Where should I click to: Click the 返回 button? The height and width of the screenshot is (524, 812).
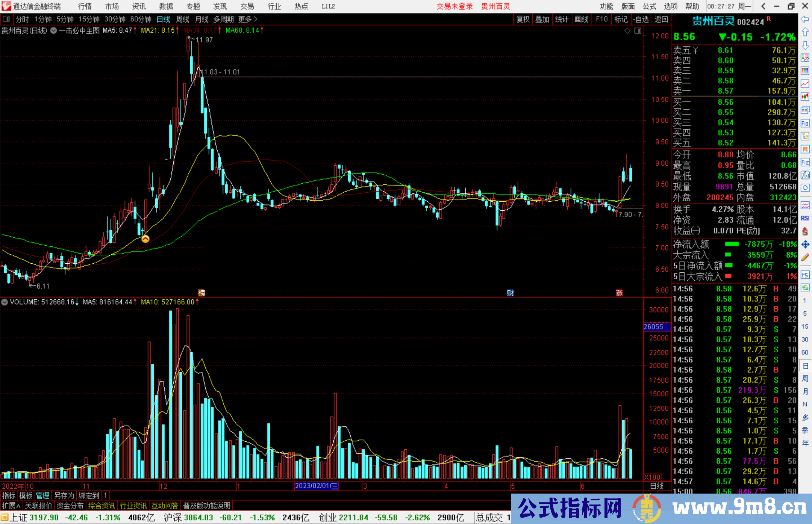click(661, 19)
